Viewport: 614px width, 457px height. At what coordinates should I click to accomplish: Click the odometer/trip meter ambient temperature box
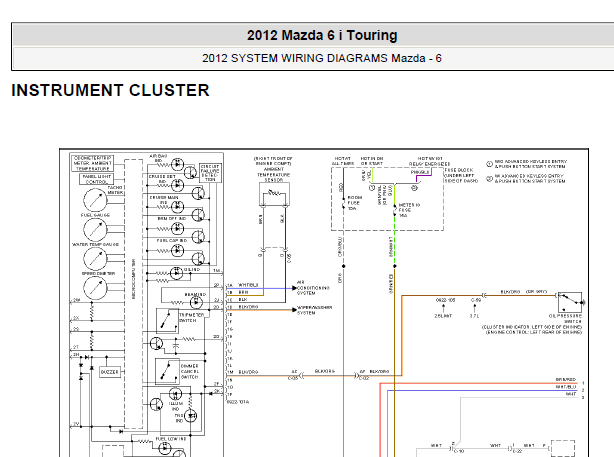coord(92,163)
